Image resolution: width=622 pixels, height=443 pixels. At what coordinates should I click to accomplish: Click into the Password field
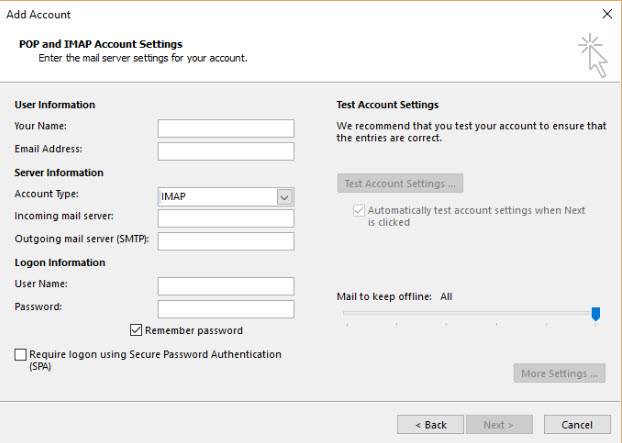coord(226,309)
